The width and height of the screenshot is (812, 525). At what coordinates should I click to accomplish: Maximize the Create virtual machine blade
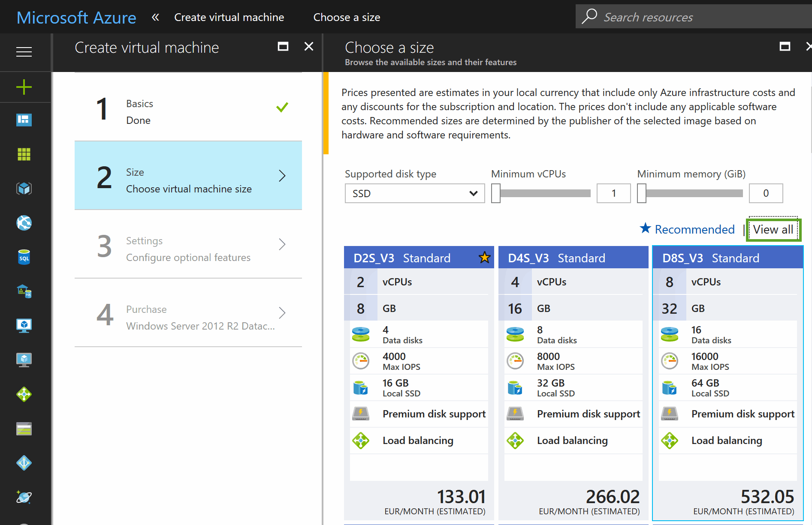point(283,46)
